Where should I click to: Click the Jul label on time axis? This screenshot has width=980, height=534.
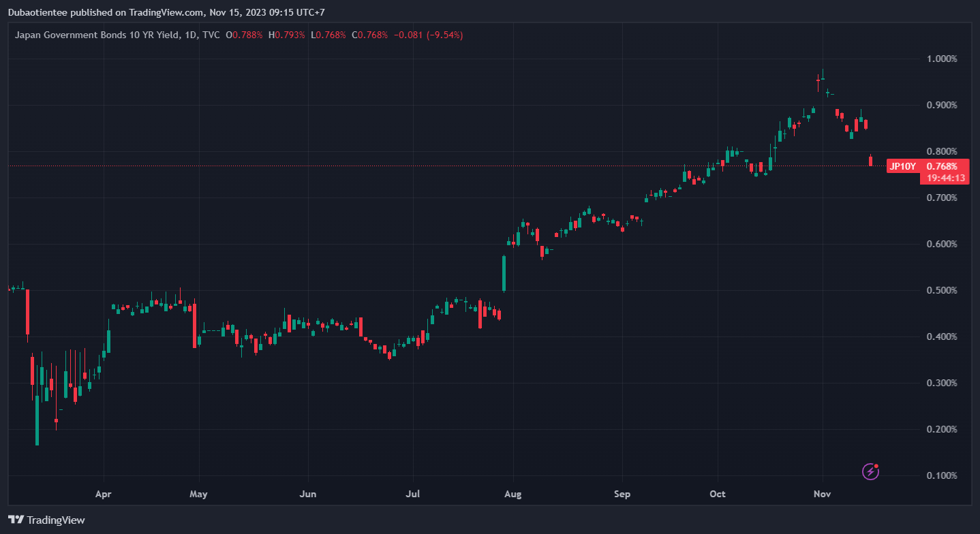coord(412,493)
